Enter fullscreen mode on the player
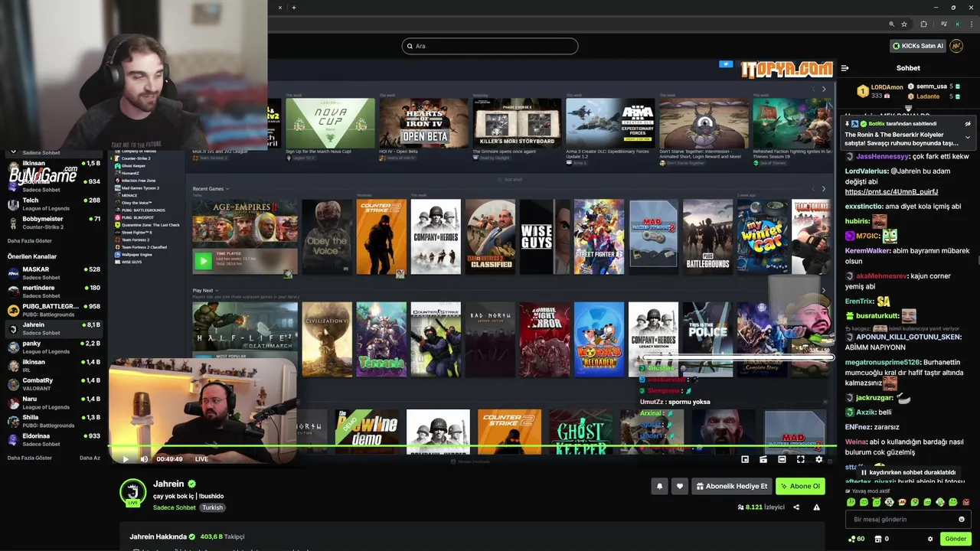 800,459
